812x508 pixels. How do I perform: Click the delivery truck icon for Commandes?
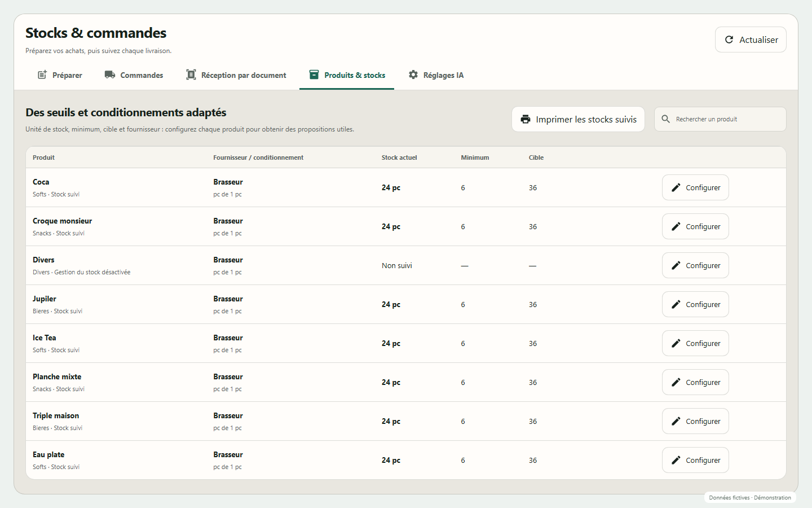pos(110,75)
